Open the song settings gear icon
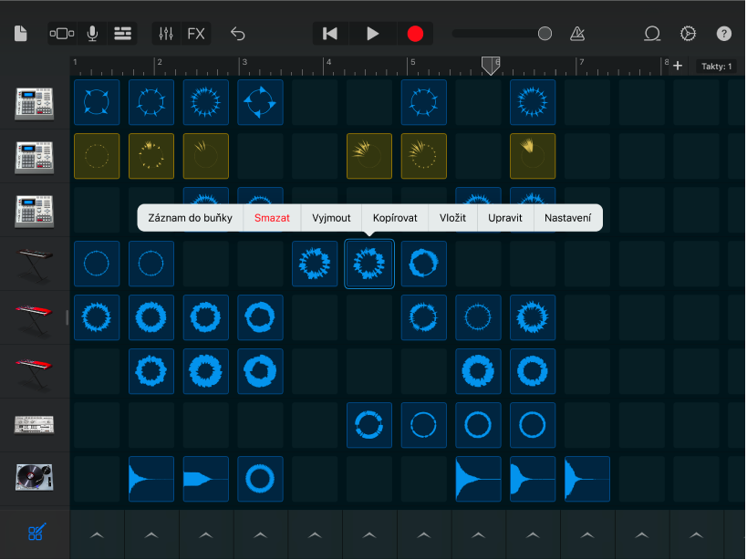The image size is (747, 560). [x=688, y=34]
